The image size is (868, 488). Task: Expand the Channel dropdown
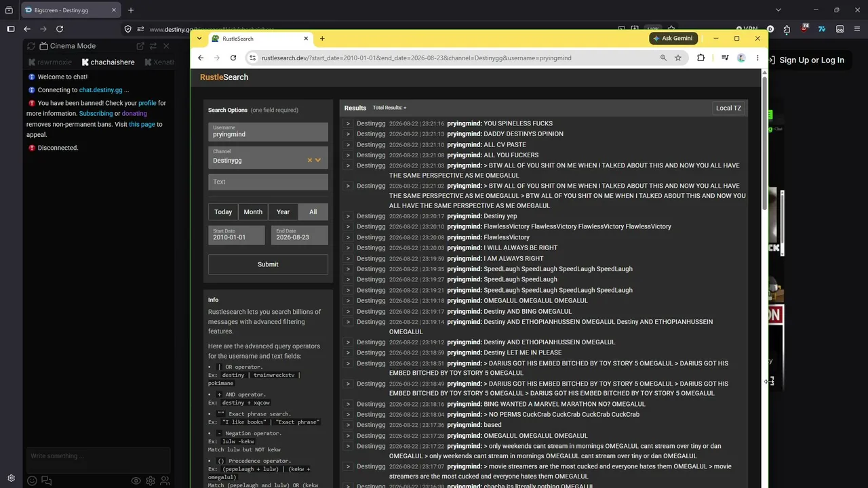318,160
